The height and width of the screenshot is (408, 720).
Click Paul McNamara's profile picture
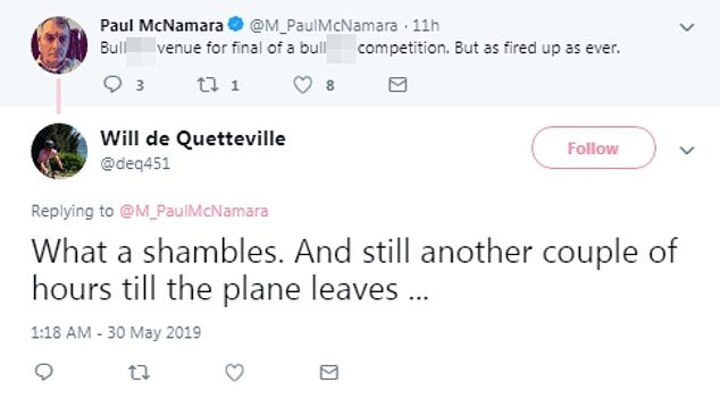[x=59, y=44]
